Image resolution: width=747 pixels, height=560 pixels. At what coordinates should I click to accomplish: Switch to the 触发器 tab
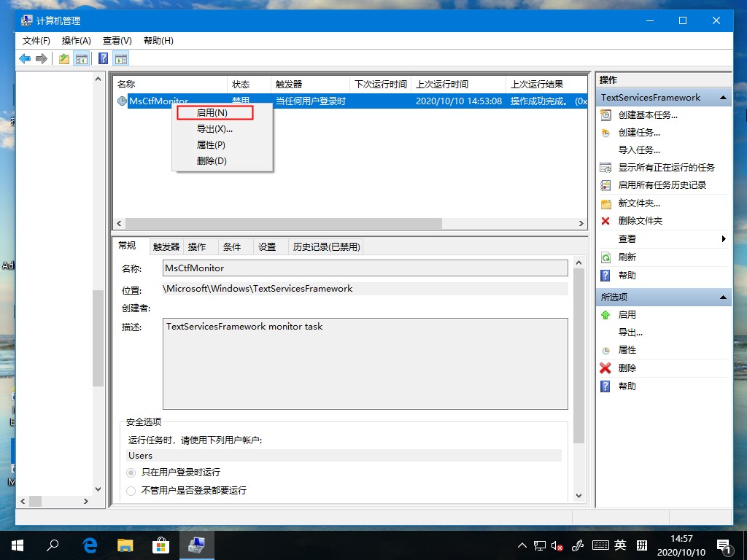coord(166,246)
